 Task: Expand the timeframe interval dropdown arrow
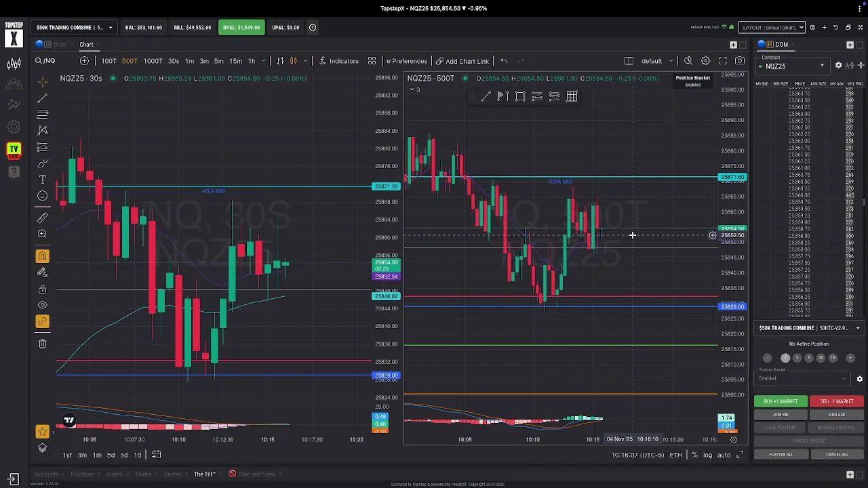coord(264,61)
